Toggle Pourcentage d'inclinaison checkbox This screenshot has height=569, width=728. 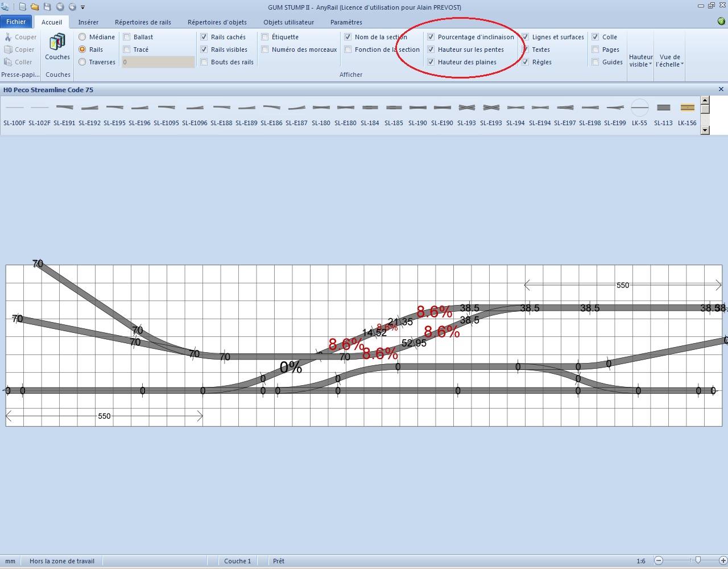[x=431, y=37]
